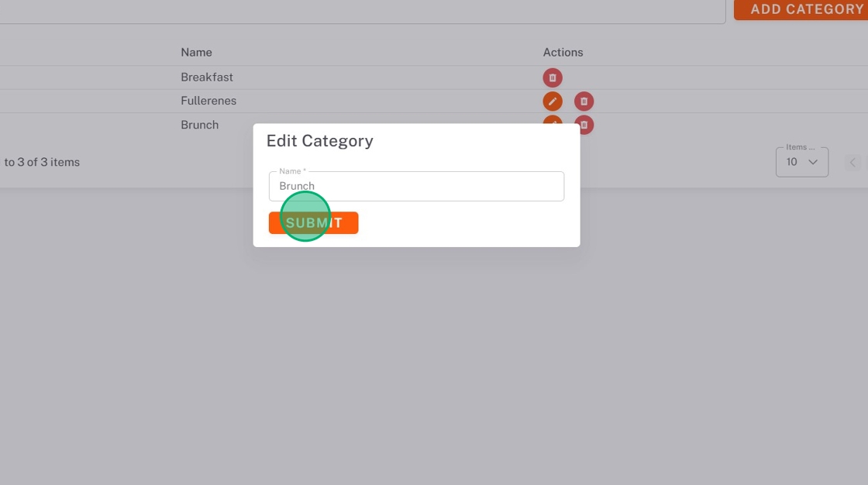Click the trash icon in Fullerenes row
This screenshot has height=485, width=868.
[x=584, y=101]
